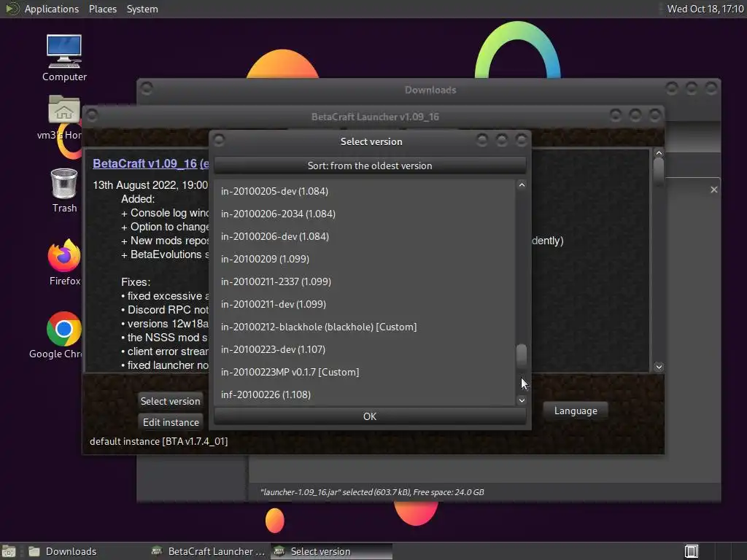
Task: Select version in-20100223-dev (1.107)
Action: (365, 349)
